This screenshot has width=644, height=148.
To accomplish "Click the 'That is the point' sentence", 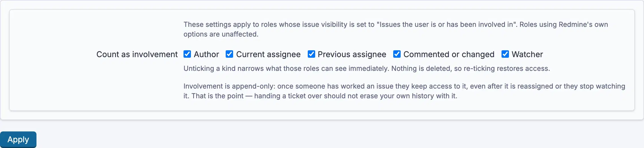I will (x=324, y=96).
